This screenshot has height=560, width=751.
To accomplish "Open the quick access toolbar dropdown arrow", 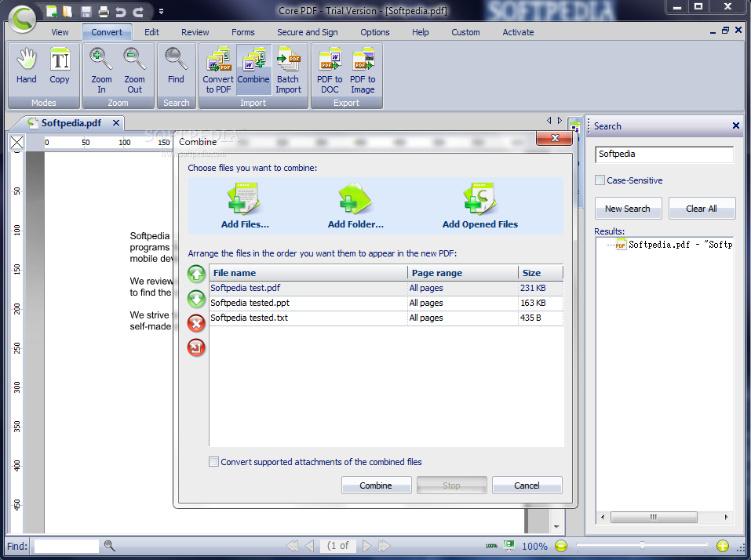I will coord(162,12).
